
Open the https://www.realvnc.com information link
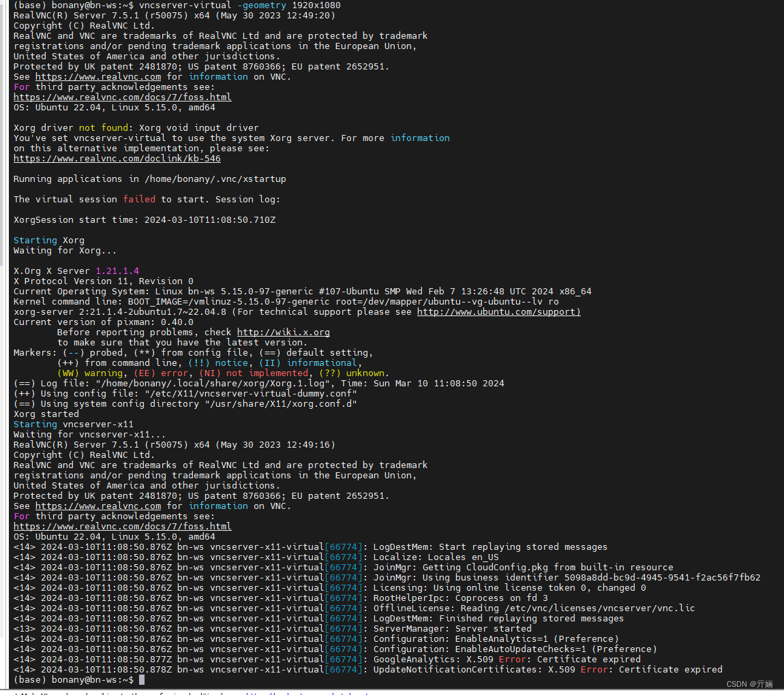pyautogui.click(x=97, y=76)
